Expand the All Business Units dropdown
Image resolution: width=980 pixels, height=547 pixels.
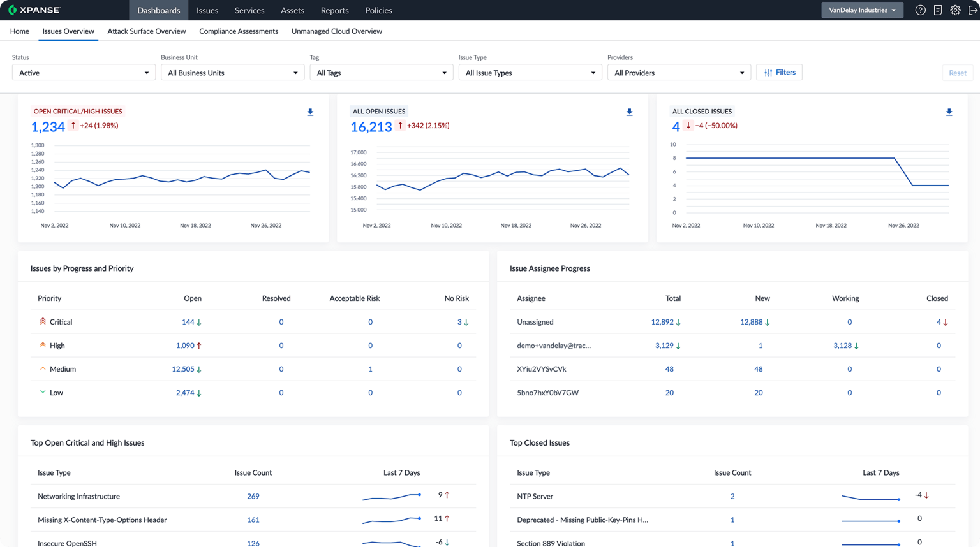click(232, 72)
